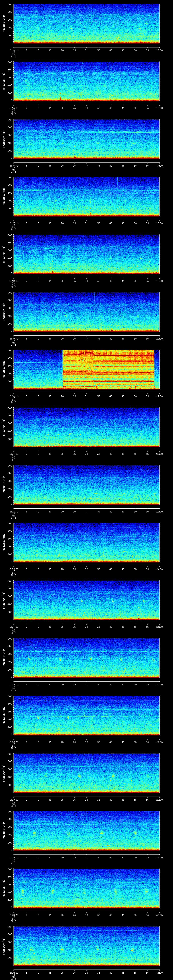The width and height of the screenshot is (173, 980).
Task: Open the 6:22:00 spectrogram panel
Action: (x=86, y=485)
